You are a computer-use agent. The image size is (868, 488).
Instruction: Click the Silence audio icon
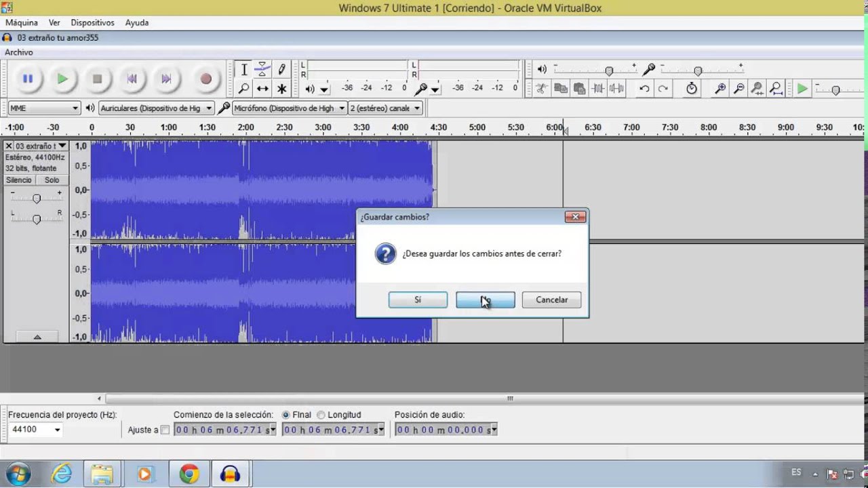click(616, 88)
